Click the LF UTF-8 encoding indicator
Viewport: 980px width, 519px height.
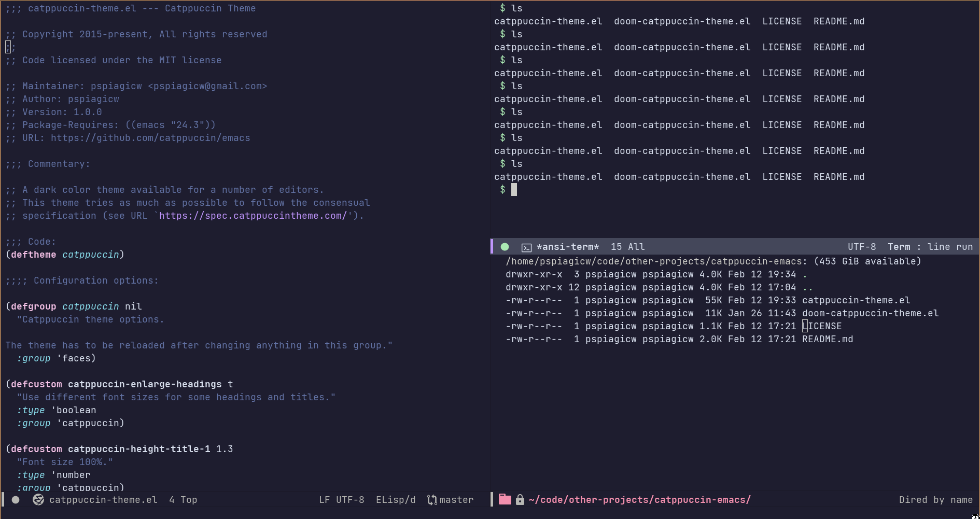tap(342, 500)
